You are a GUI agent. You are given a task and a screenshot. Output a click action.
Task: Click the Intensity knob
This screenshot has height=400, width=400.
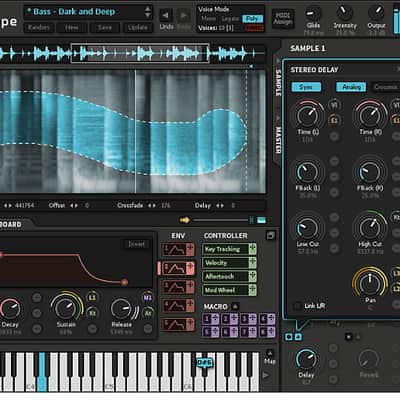(x=344, y=13)
